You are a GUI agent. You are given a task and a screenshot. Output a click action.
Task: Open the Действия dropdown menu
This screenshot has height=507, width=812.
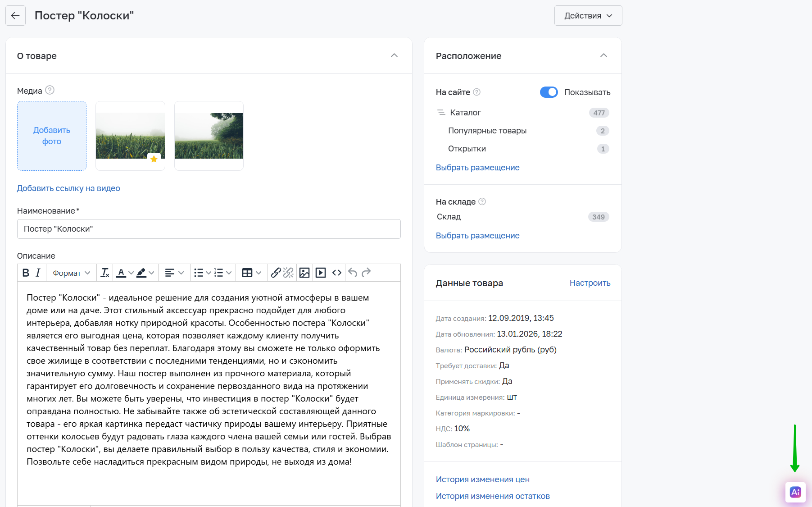click(588, 16)
